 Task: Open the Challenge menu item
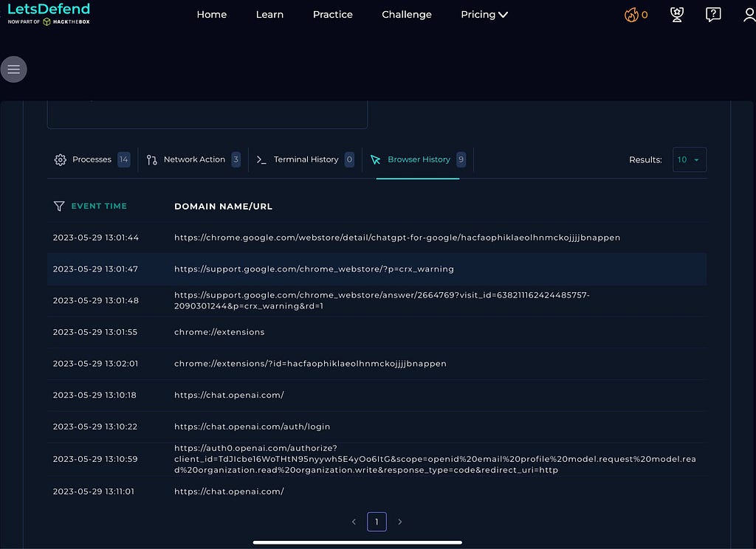pos(407,15)
